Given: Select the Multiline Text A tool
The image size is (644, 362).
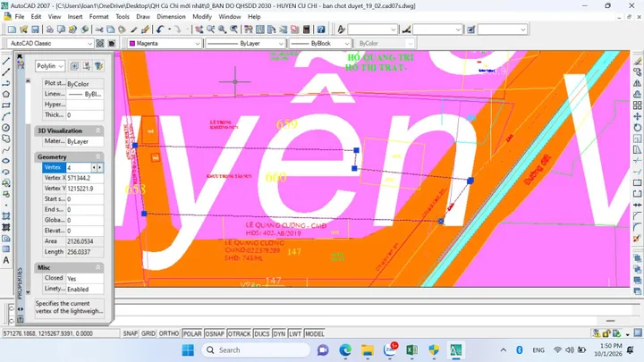Looking at the screenshot, I should [x=6, y=260].
